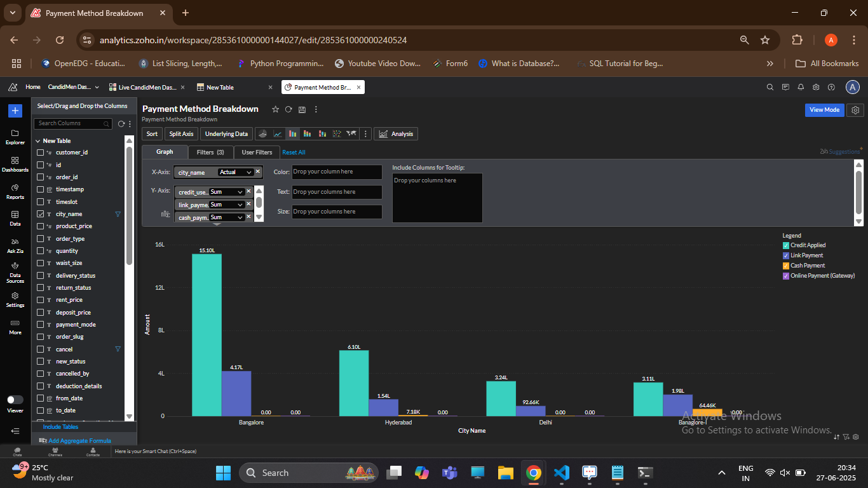Check the order_id column checkbox
This screenshot has width=868, height=488.
41,177
